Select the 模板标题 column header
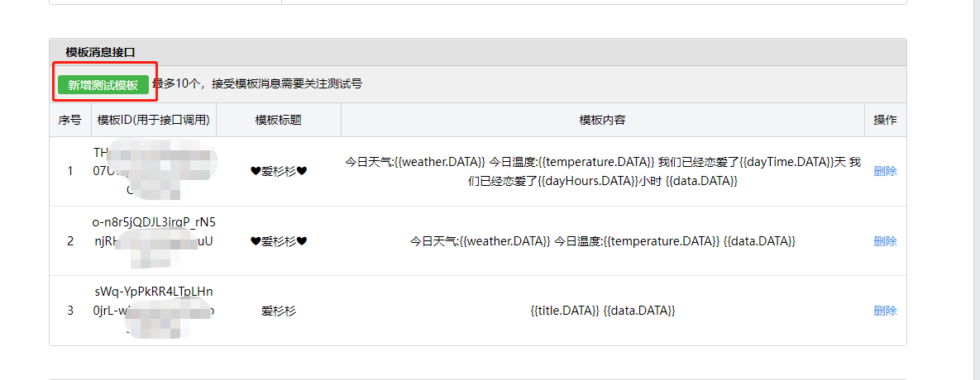Viewport: 980px width, 380px height. (x=279, y=120)
